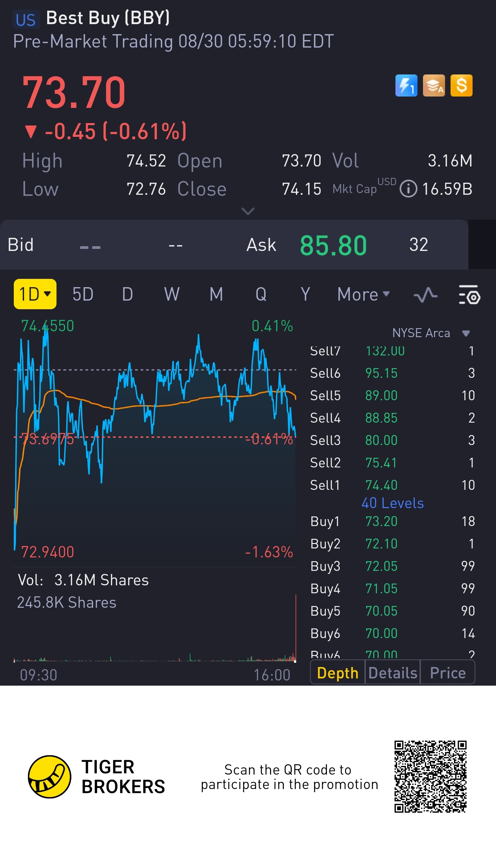Select the Details tab
496x868 pixels.
393,673
